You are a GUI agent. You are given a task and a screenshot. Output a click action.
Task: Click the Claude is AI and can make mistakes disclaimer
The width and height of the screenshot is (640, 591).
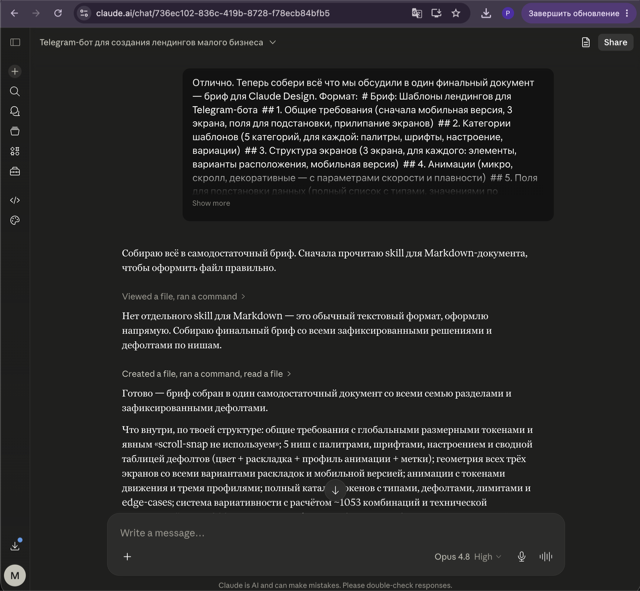(335, 585)
